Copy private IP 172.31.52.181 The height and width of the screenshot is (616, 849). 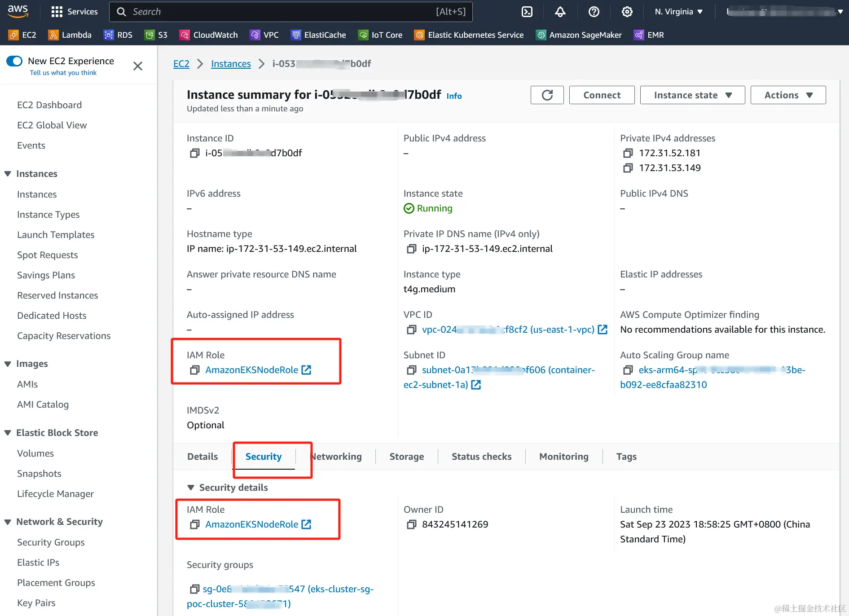[628, 154]
